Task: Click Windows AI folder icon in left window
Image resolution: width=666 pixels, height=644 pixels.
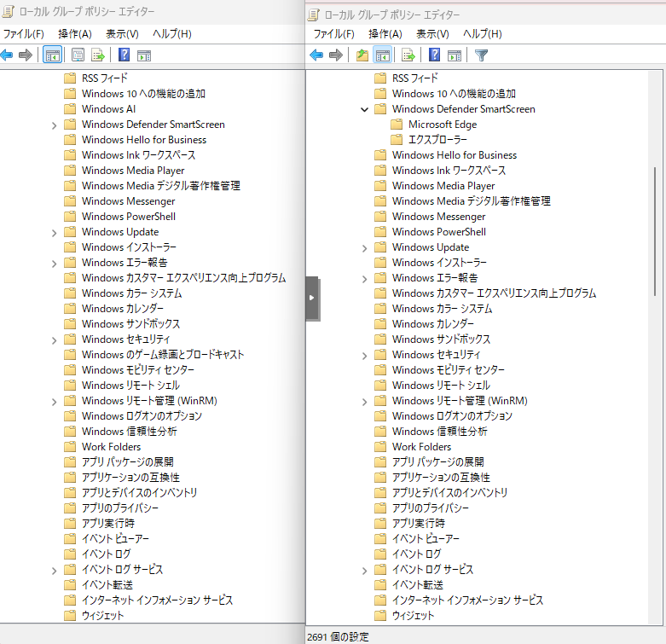Action: pos(70,109)
